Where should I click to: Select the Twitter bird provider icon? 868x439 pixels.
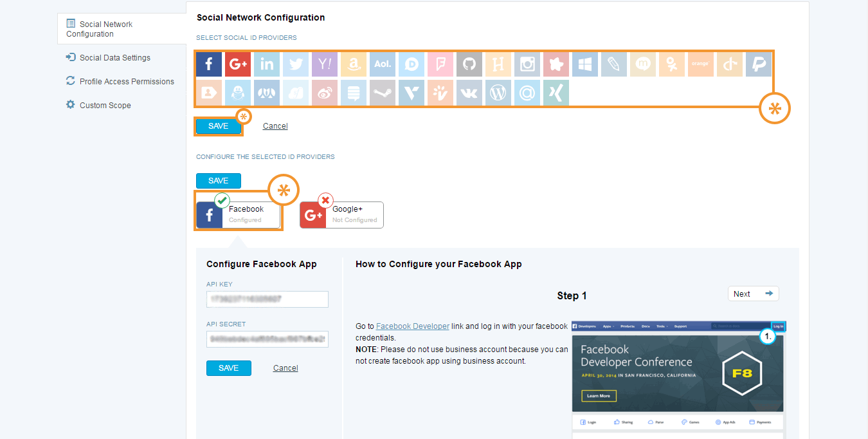tap(296, 64)
